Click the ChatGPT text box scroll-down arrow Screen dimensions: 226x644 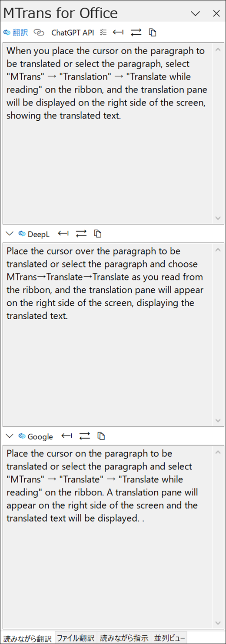coord(218,218)
